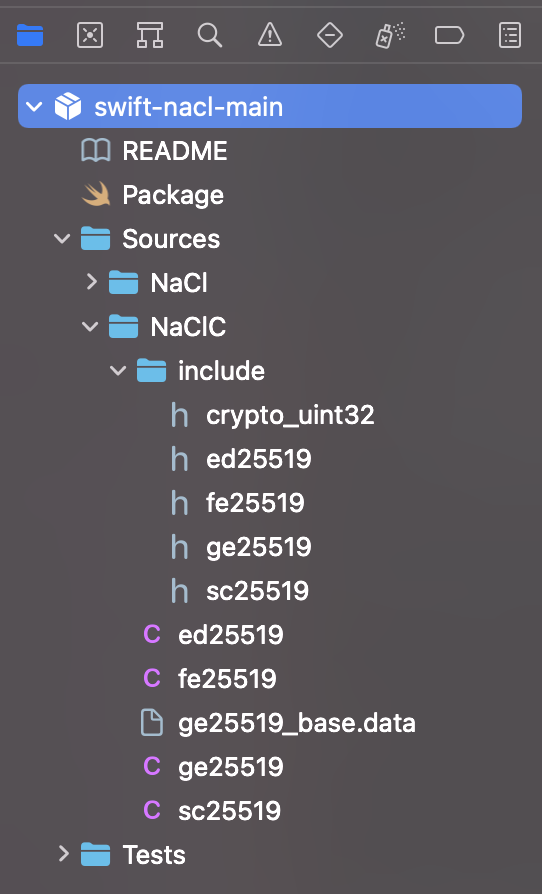Collapse the NaClC folder chevron
Screen dimensions: 542x894
click(90, 326)
